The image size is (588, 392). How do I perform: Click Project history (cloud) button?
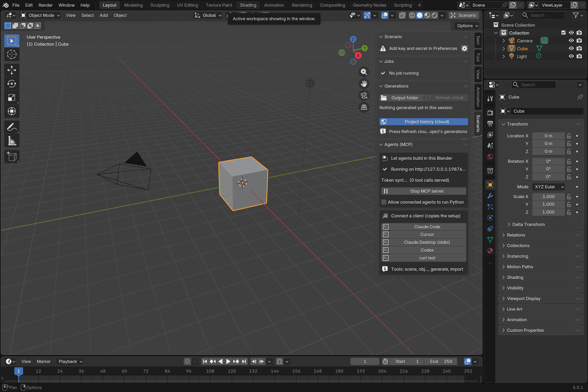click(424, 122)
